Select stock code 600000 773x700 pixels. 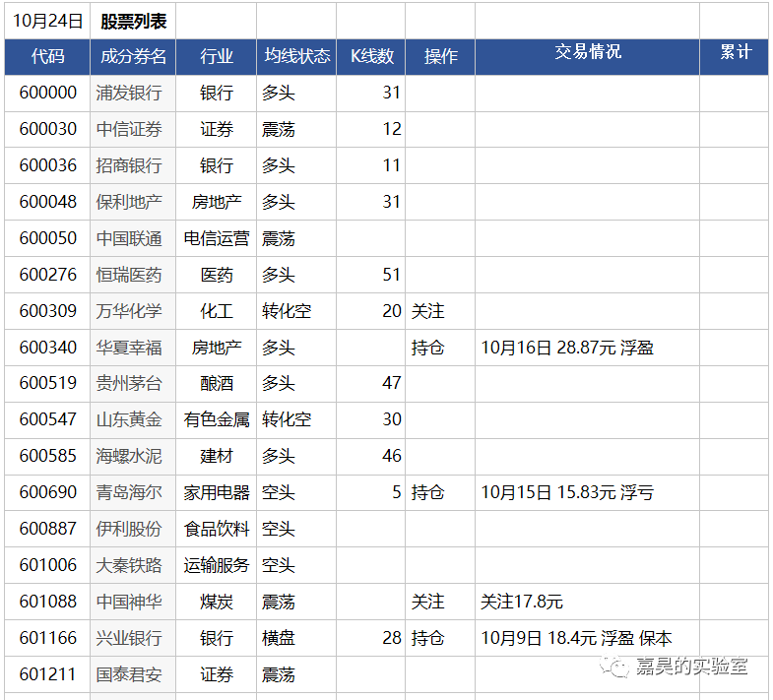click(x=47, y=93)
